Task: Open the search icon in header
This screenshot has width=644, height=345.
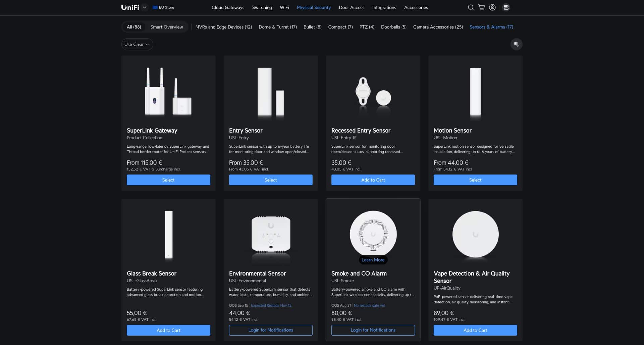Action: coord(471,7)
